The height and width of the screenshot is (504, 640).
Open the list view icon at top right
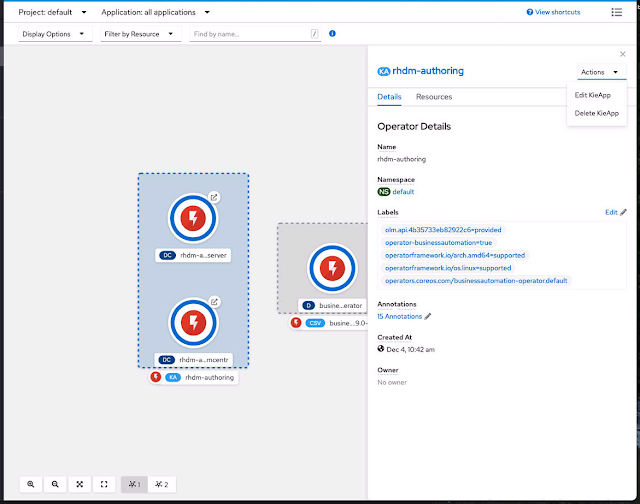(616, 12)
